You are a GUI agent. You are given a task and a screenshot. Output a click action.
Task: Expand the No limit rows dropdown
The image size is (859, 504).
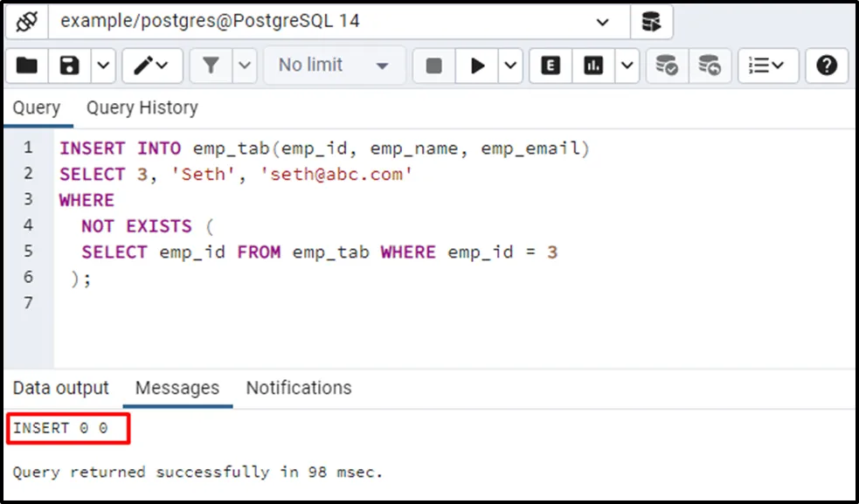click(334, 66)
